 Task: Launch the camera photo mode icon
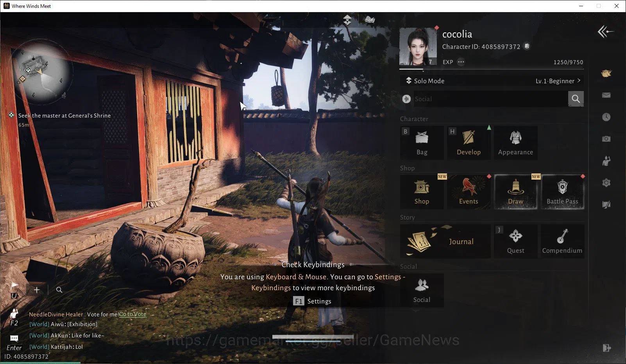pyautogui.click(x=606, y=139)
